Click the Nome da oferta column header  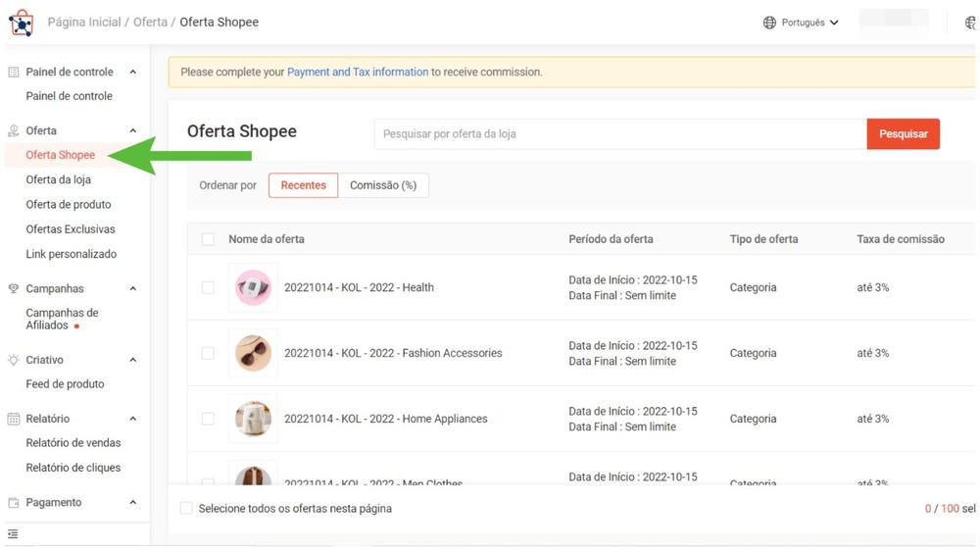tap(267, 239)
